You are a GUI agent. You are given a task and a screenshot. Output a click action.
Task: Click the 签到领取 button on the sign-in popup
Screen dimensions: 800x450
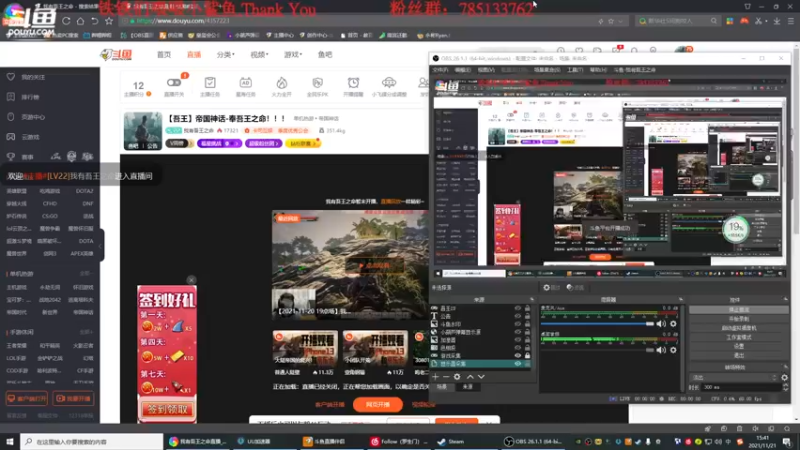(167, 409)
